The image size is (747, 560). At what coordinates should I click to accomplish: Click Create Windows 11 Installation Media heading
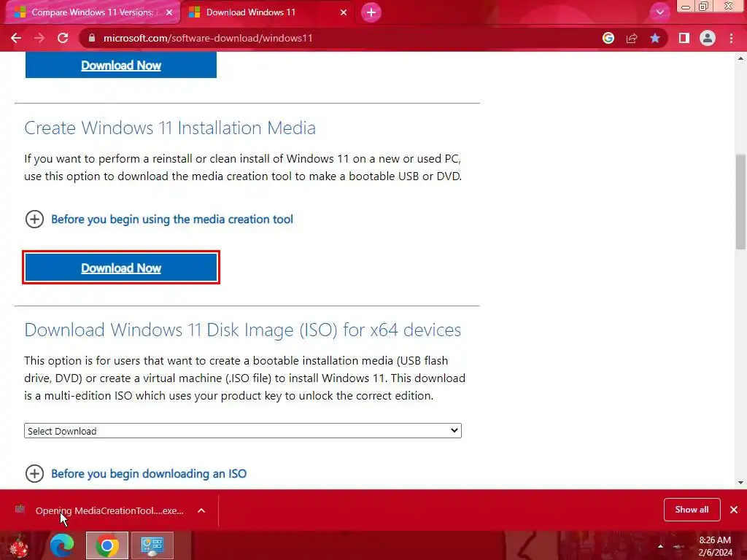pos(170,128)
